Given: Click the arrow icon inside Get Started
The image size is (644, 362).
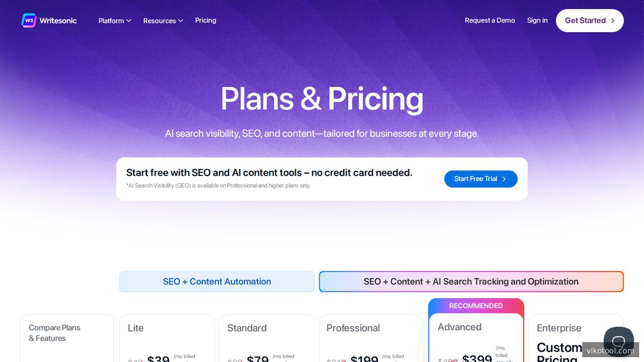Looking at the screenshot, I should coord(612,20).
